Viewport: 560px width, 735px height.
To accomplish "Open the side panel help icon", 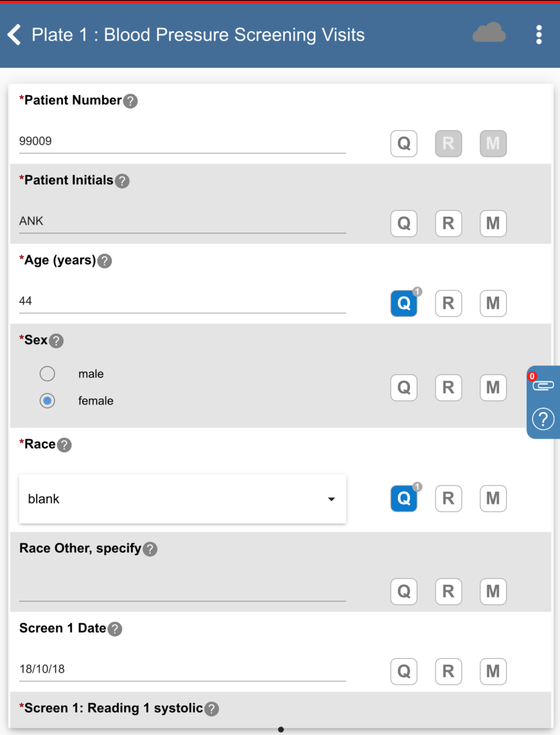I will (543, 419).
